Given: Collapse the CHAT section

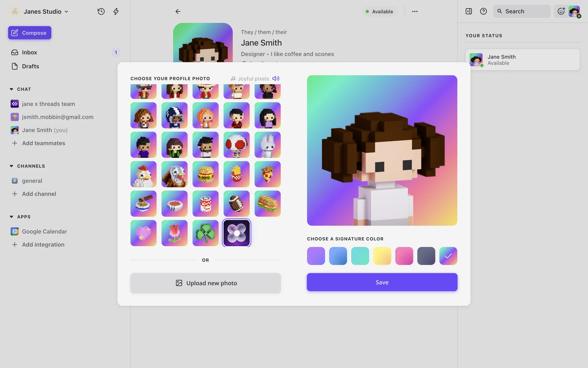Looking at the screenshot, I should coord(11,89).
